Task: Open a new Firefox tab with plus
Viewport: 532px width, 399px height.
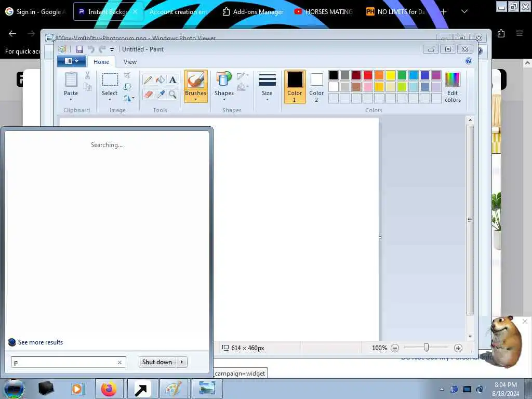Action: pos(444,11)
